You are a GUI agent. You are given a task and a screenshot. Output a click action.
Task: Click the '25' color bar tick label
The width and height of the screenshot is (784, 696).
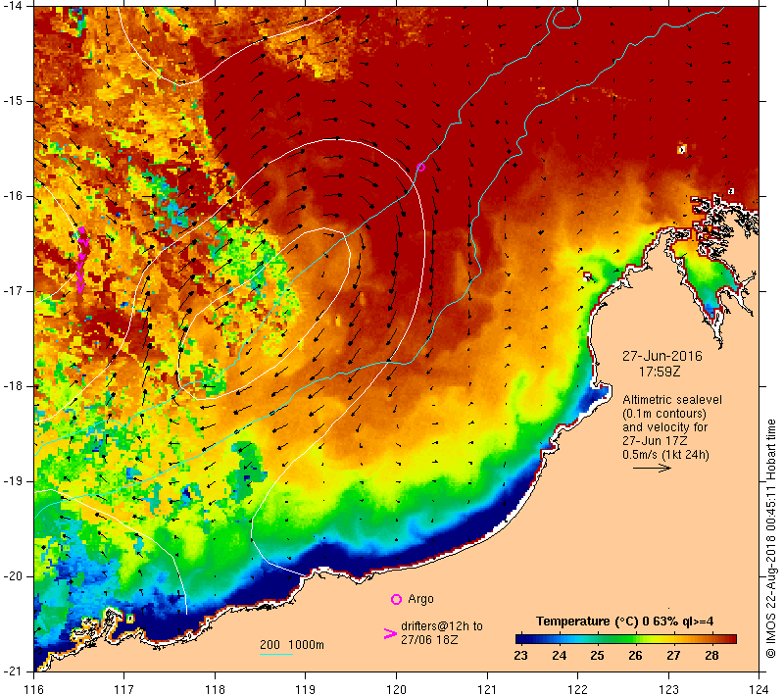(597, 656)
